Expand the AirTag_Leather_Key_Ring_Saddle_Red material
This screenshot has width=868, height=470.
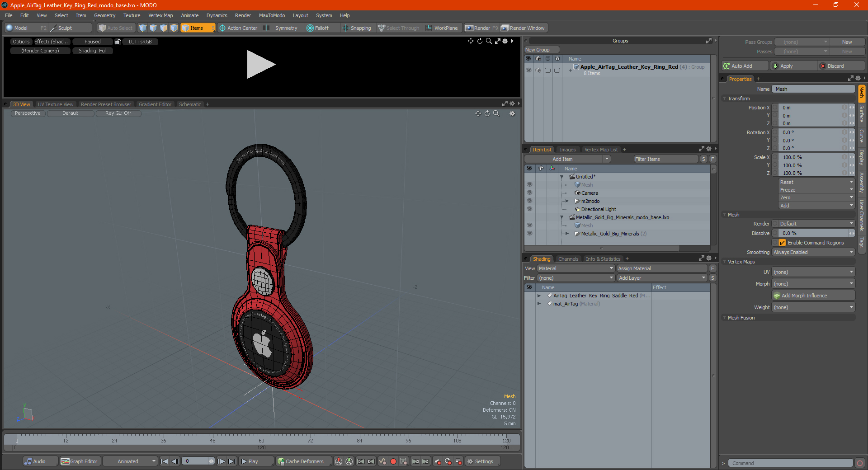(x=539, y=296)
